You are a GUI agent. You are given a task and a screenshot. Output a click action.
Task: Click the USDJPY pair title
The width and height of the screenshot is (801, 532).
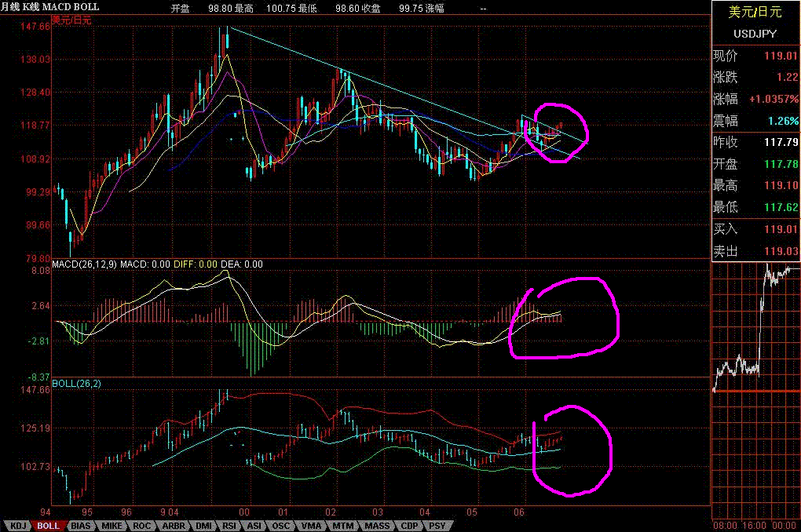[x=754, y=34]
